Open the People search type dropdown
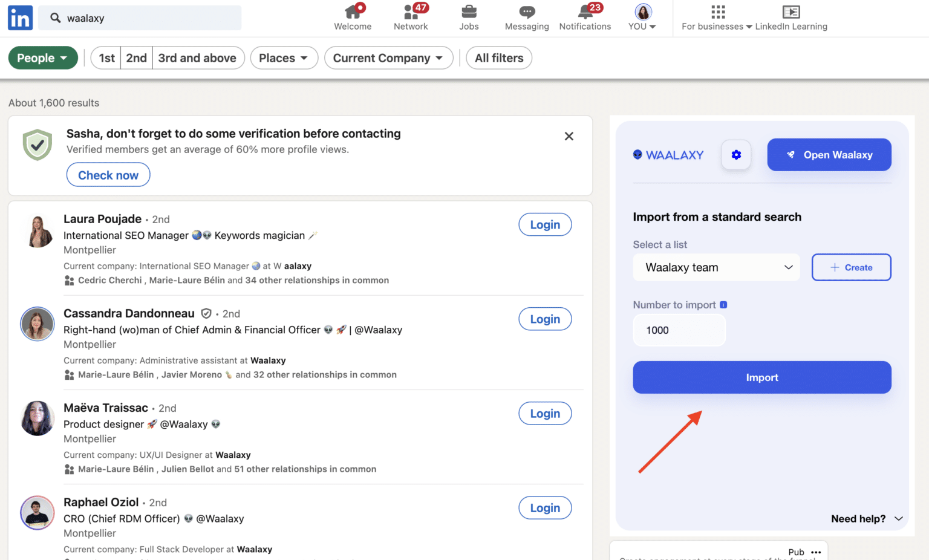Image resolution: width=929 pixels, height=560 pixels. coord(42,57)
